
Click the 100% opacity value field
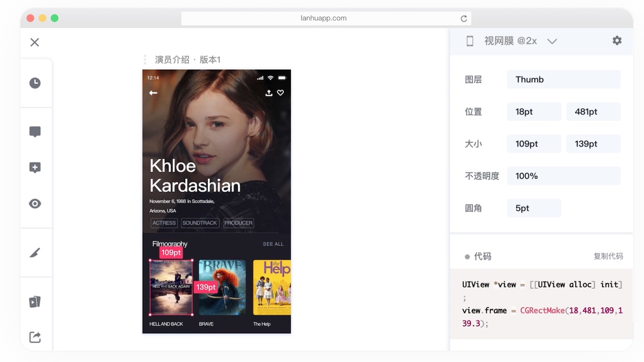click(x=563, y=176)
